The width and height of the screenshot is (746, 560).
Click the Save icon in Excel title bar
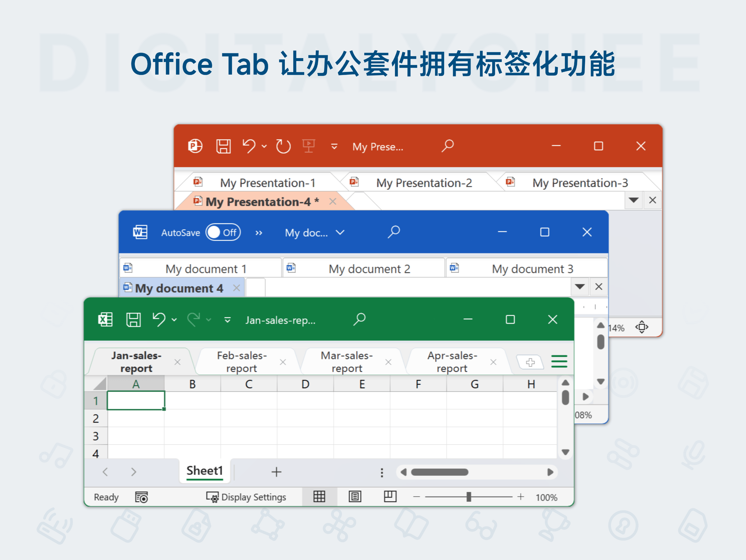tap(134, 319)
